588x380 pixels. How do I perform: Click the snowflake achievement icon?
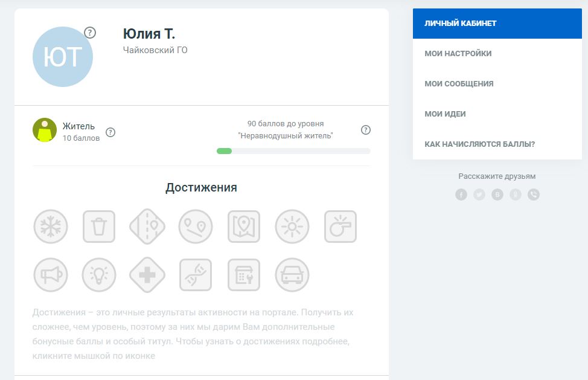point(51,227)
